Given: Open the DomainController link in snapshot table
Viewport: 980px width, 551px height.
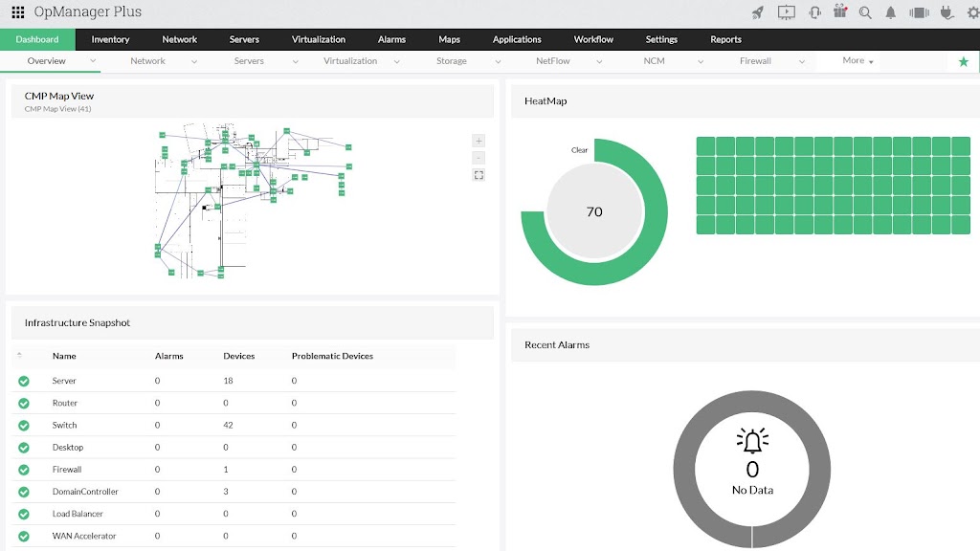Looking at the screenshot, I should pyautogui.click(x=85, y=492).
